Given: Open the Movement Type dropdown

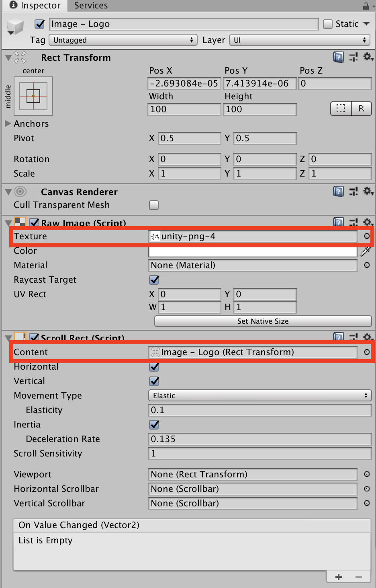Looking at the screenshot, I should tap(260, 395).
